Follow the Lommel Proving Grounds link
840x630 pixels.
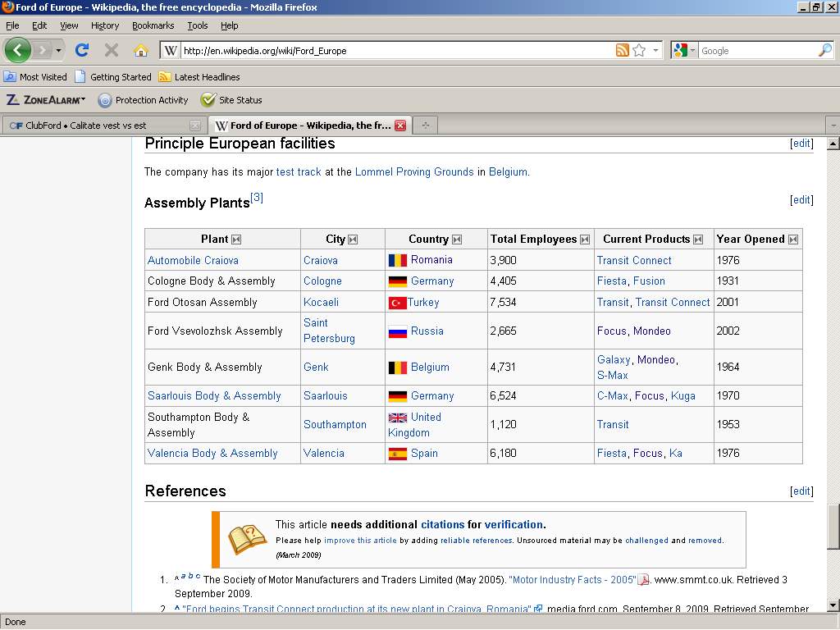coord(413,172)
